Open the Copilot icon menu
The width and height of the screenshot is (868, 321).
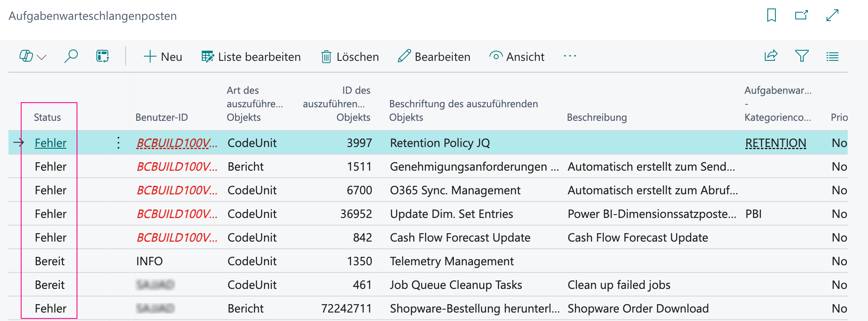tap(26, 56)
